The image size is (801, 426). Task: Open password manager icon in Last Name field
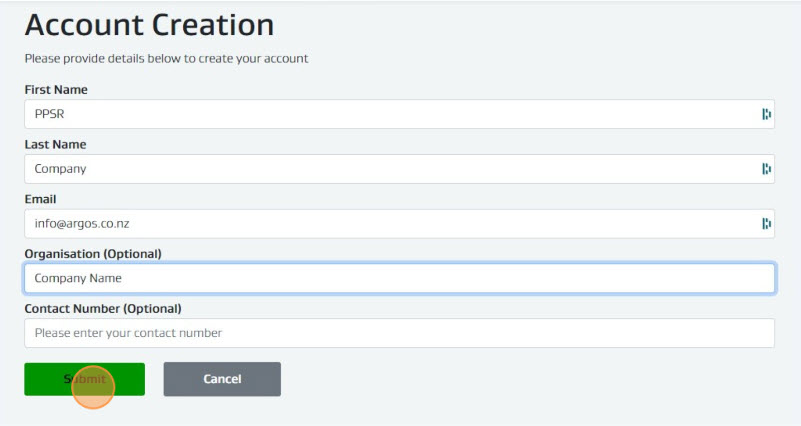pyautogui.click(x=766, y=169)
